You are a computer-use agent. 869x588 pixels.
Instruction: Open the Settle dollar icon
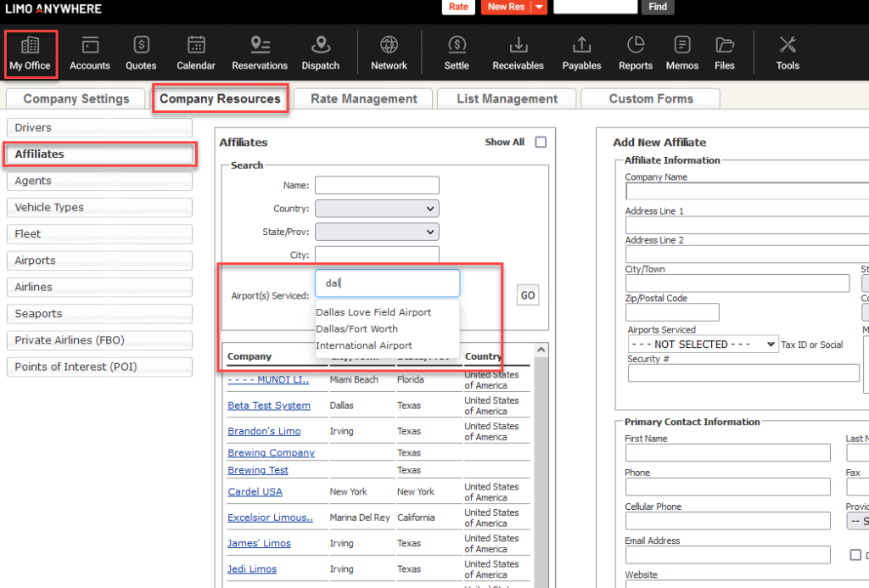click(457, 53)
